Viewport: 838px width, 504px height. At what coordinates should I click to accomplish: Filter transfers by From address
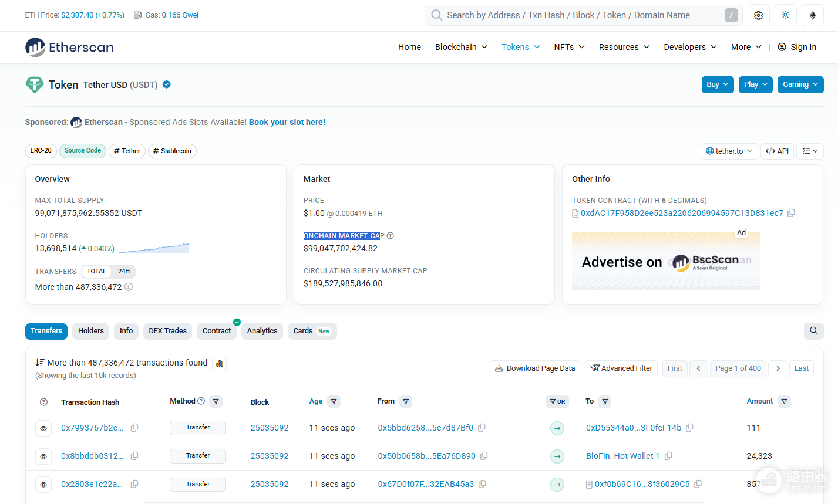pos(406,401)
